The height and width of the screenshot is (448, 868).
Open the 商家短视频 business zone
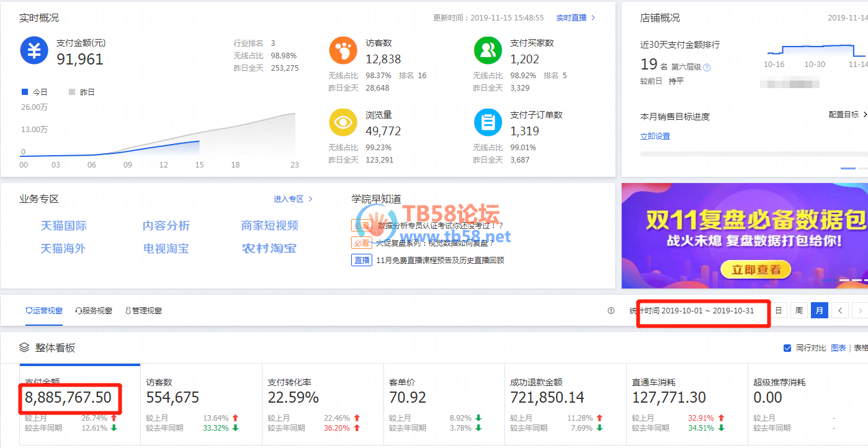pyautogui.click(x=270, y=226)
